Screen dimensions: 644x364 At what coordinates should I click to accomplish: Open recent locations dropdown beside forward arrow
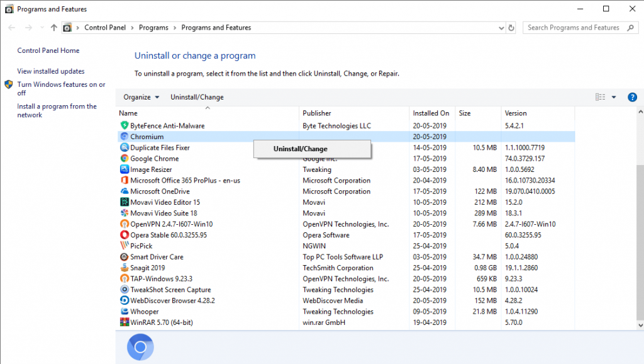(42, 28)
